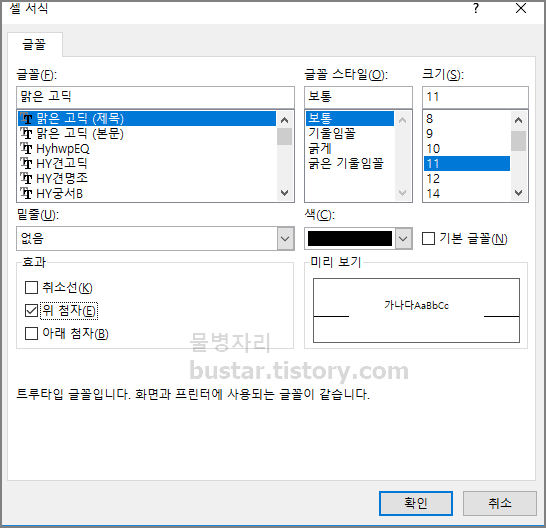
Task: Select HY견고딕 font in list
Action: click(x=147, y=163)
